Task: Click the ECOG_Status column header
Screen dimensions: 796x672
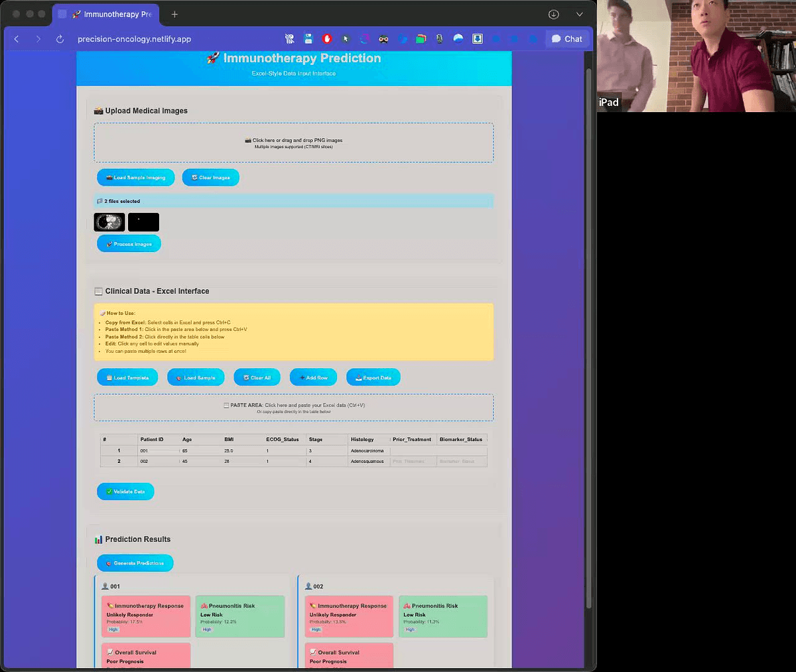Action: (x=285, y=439)
